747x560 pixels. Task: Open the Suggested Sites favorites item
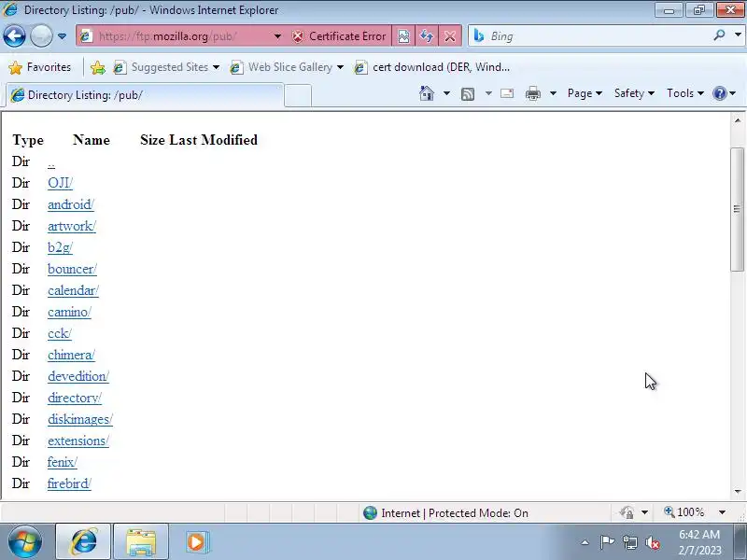pyautogui.click(x=167, y=67)
